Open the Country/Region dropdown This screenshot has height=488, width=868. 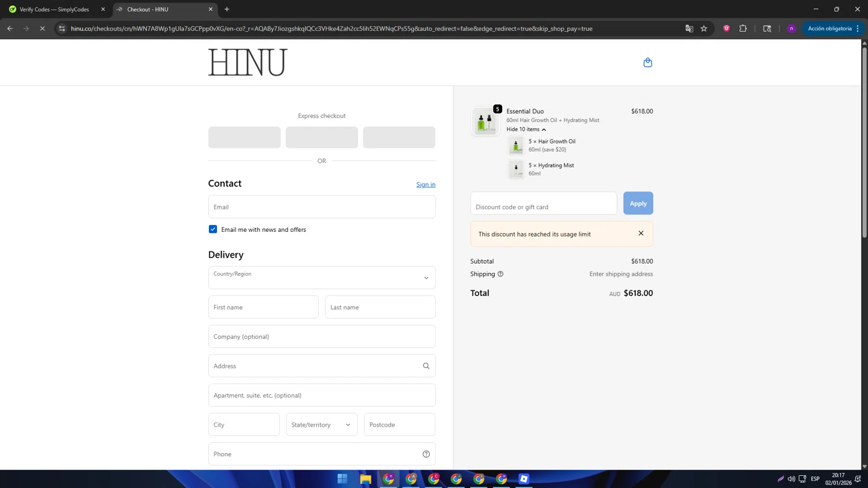pos(322,278)
